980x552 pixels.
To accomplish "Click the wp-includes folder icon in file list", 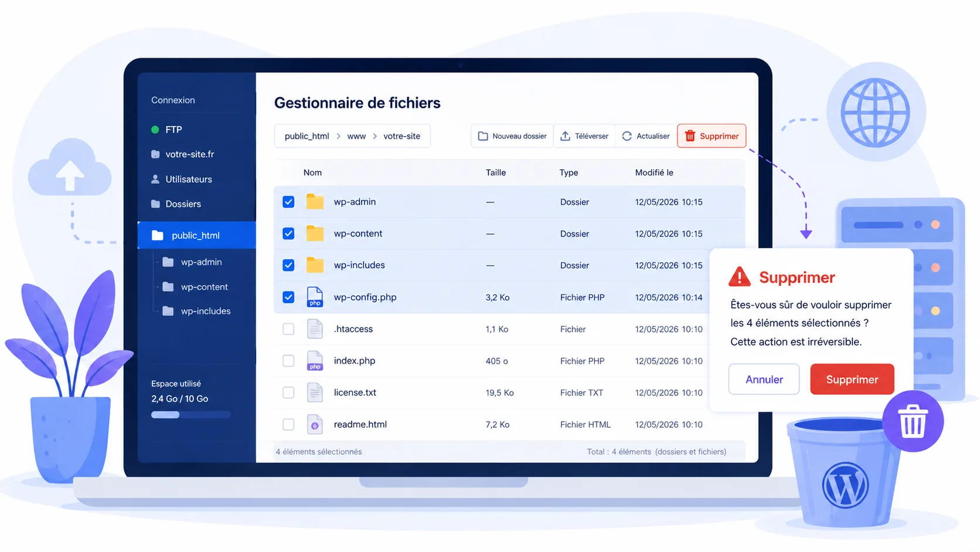I will tap(315, 265).
